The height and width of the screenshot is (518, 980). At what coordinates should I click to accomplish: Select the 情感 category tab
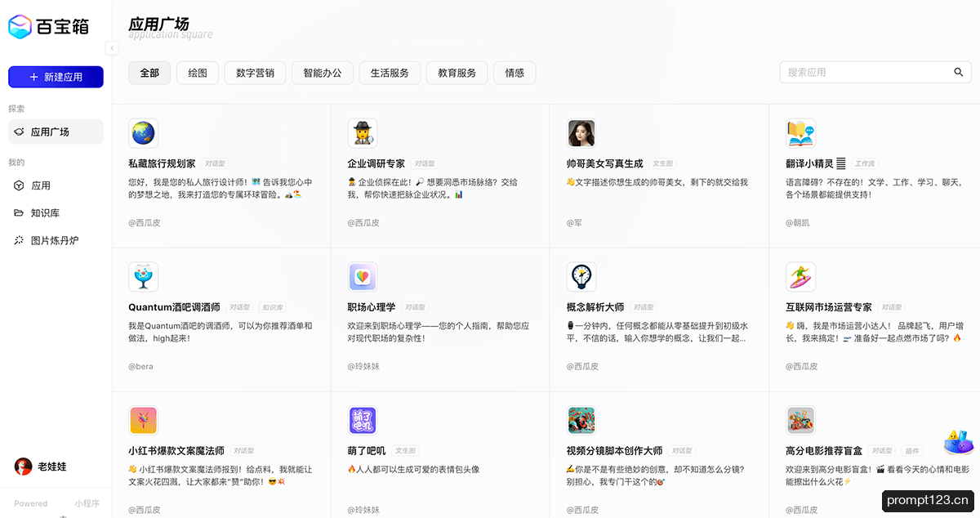[514, 73]
